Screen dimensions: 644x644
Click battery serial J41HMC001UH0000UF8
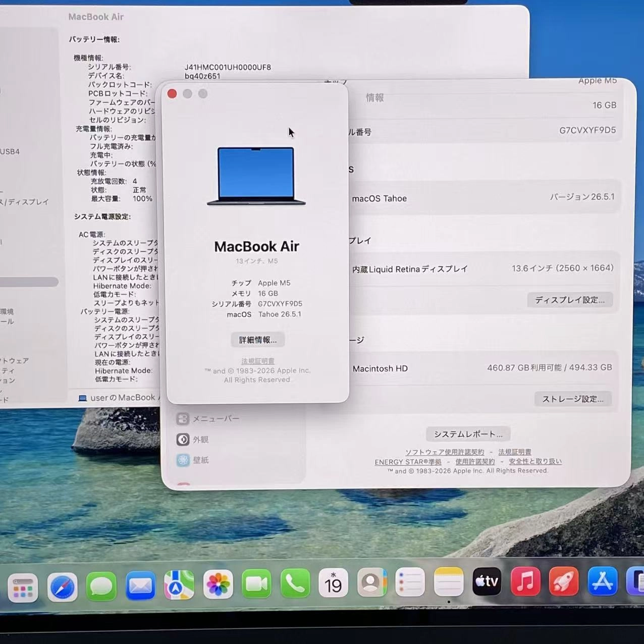pyautogui.click(x=228, y=67)
